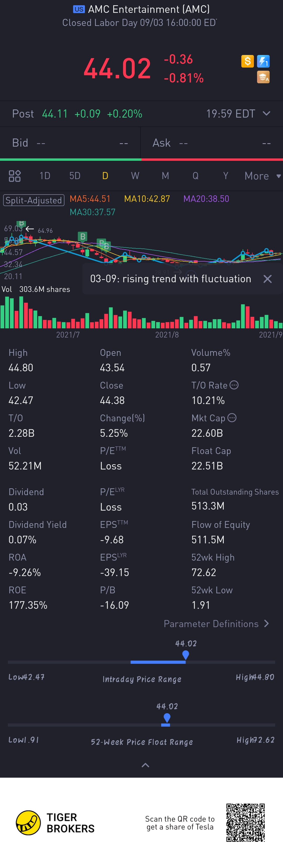The width and height of the screenshot is (283, 868).
Task: Tap the MA5:44.51 indicator label
Action: click(x=90, y=199)
